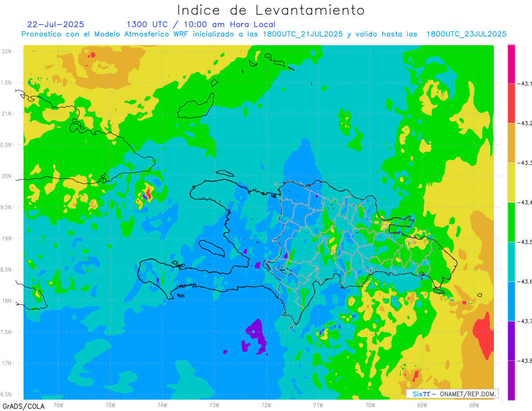The height and width of the screenshot is (411, 532).
Task: Pick the teal colorbar segment below -43.5
Action: point(511,261)
